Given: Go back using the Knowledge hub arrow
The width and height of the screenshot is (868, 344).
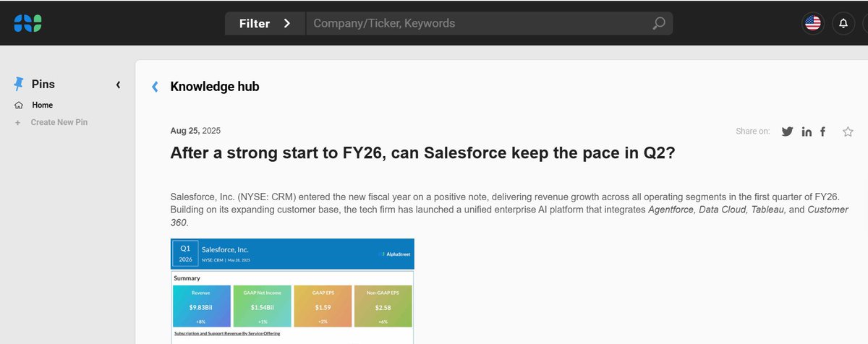Looking at the screenshot, I should coord(155,87).
